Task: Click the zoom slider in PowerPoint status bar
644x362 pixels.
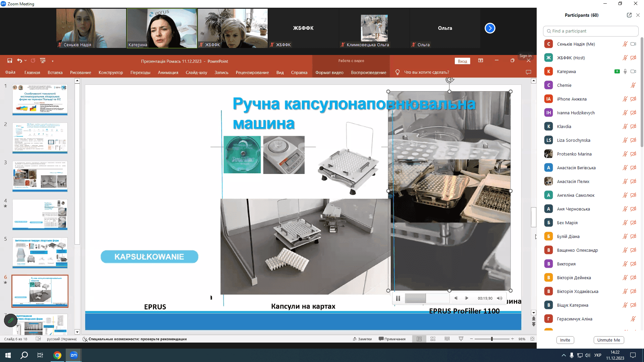Action: click(492, 339)
